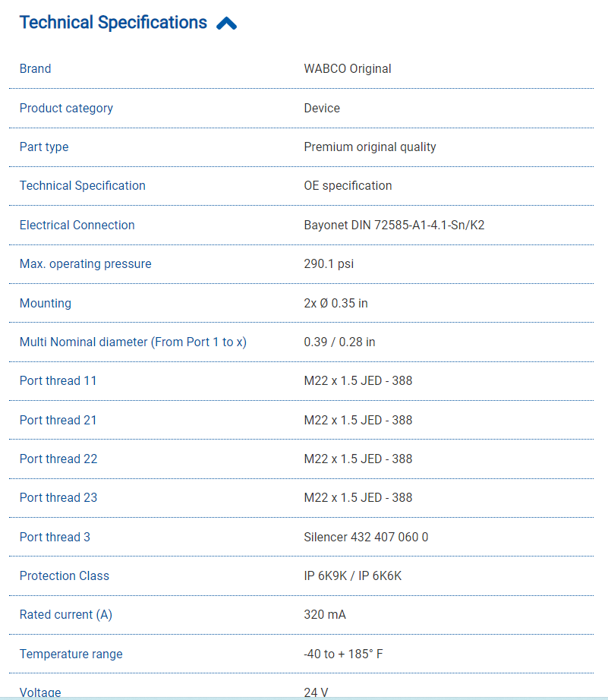
Task: Select the Port thread 11 label
Action: click(58, 381)
